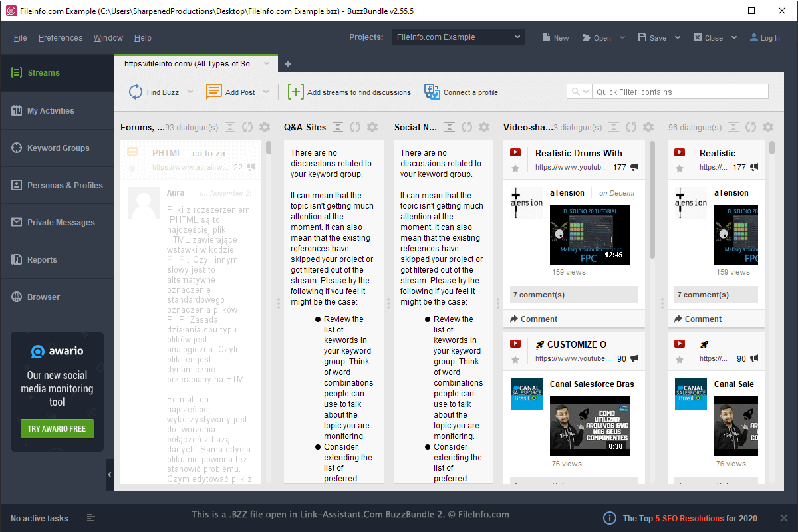The image size is (798, 532).
Task: Click the aTension channel avatar
Action: pyautogui.click(x=527, y=203)
